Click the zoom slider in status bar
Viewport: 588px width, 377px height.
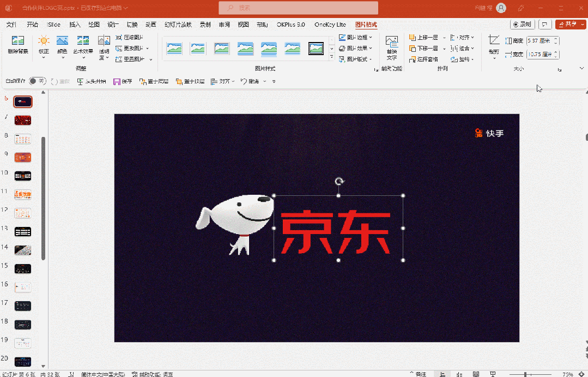[530, 374]
